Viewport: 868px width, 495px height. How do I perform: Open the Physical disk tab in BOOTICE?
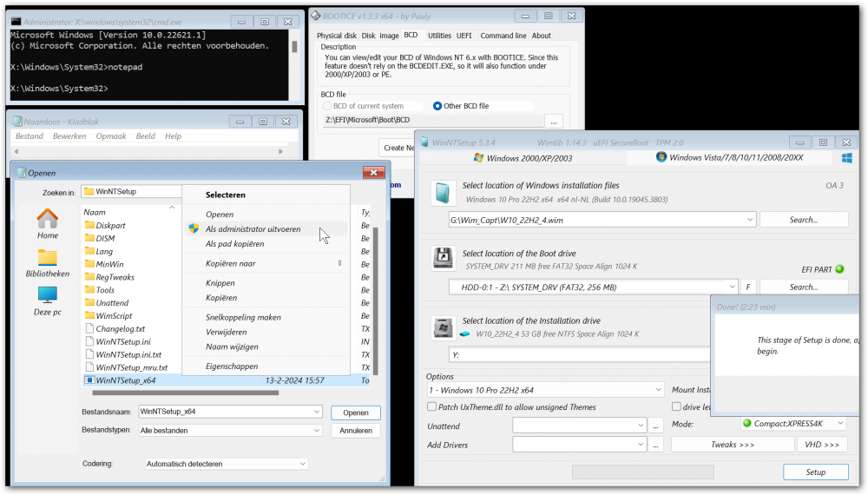[x=337, y=36]
